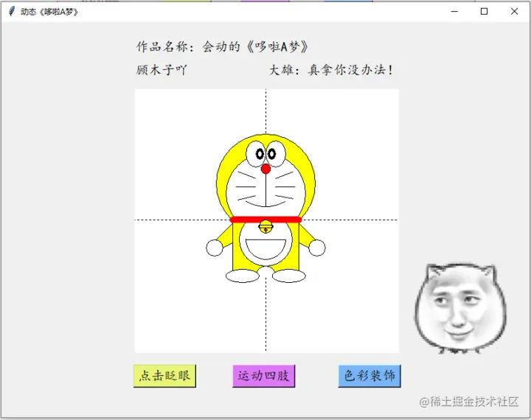Viewport: 531px width, 420px height.
Task: Click the purple 运动四肢 button
Action: click(x=264, y=376)
